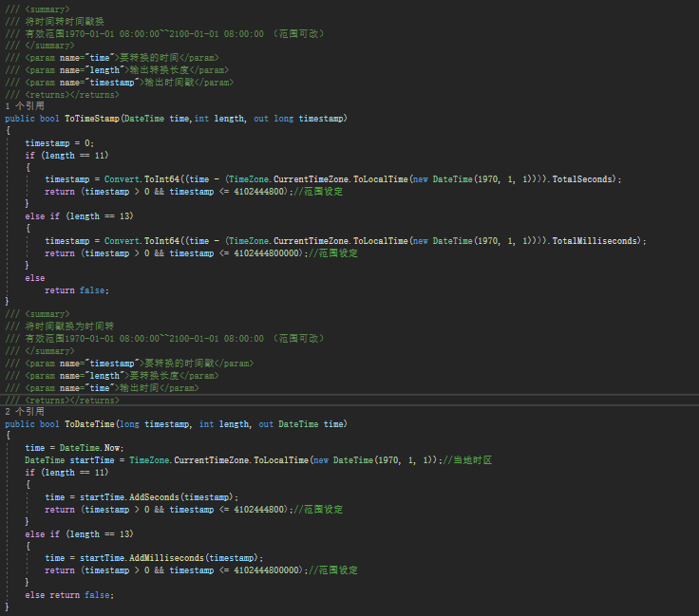
Task: Select the TotalMilliseconds property in the code
Action: (x=595, y=240)
